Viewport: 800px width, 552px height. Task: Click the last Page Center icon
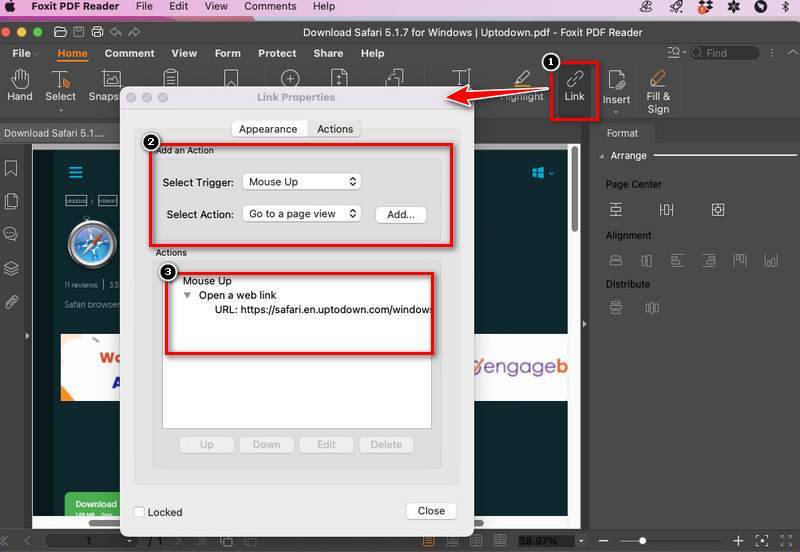pyautogui.click(x=718, y=209)
